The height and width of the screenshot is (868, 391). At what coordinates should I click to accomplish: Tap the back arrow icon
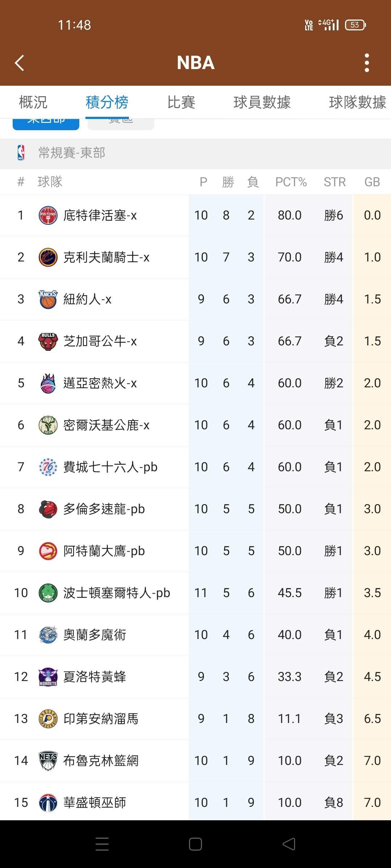pyautogui.click(x=20, y=63)
